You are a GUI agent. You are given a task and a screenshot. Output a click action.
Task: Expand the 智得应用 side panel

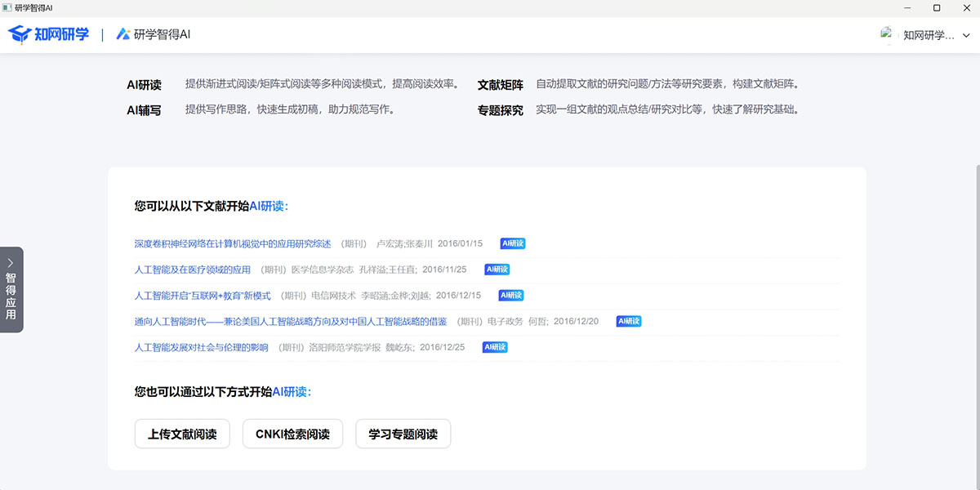click(x=11, y=289)
